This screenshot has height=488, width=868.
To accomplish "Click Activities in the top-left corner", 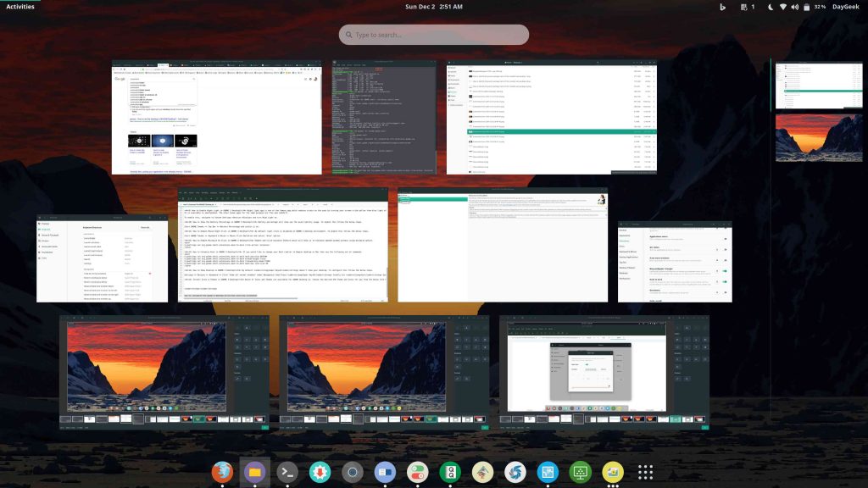I will pos(21,7).
